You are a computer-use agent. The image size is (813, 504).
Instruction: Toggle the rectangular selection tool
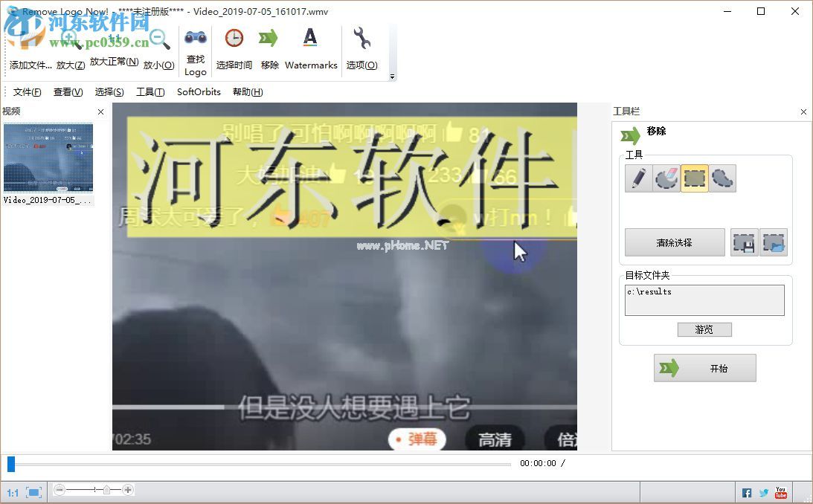693,178
